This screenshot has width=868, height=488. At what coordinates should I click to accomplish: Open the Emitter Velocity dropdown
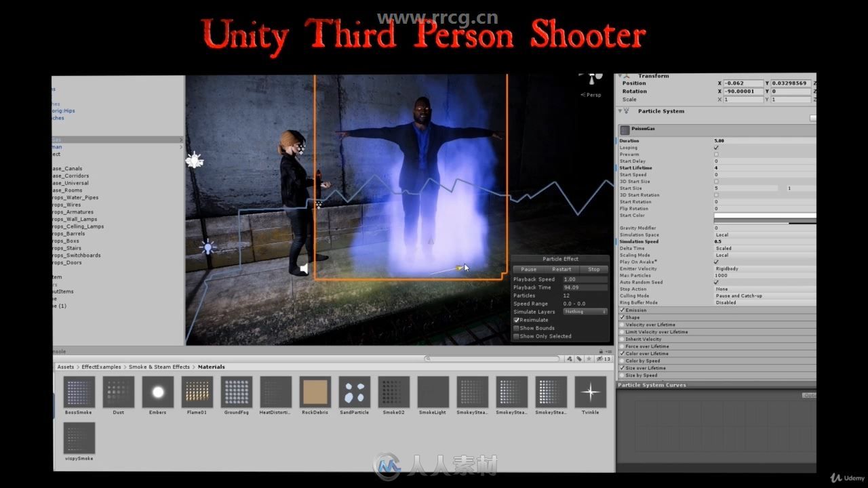765,268
